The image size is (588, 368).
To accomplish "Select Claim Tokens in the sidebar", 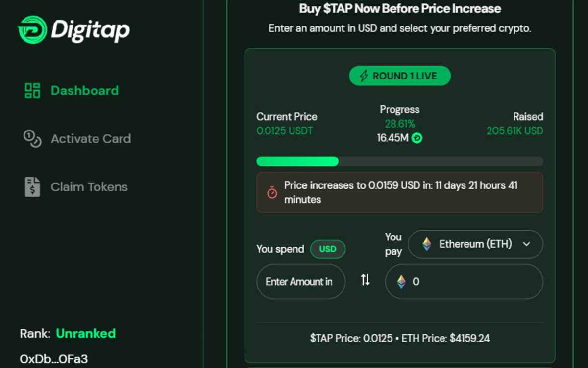I will pyautogui.click(x=76, y=187).
